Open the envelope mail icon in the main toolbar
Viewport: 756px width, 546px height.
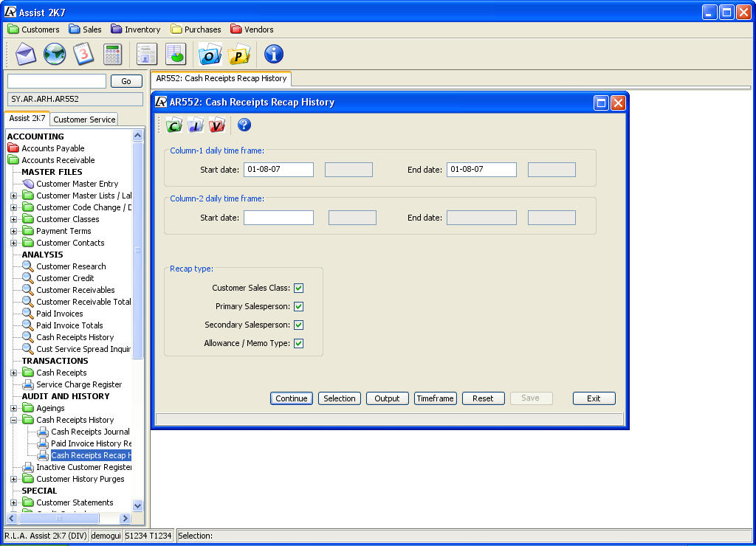[26, 54]
